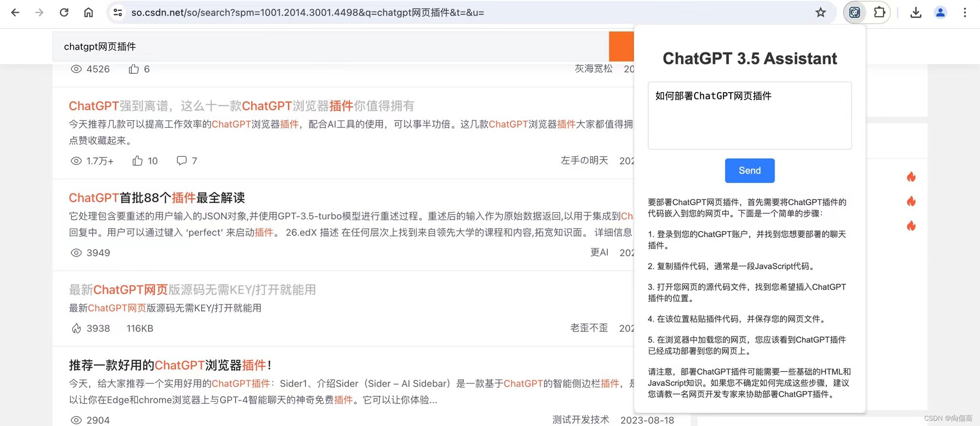Go back with the browser back arrow

tap(15, 13)
